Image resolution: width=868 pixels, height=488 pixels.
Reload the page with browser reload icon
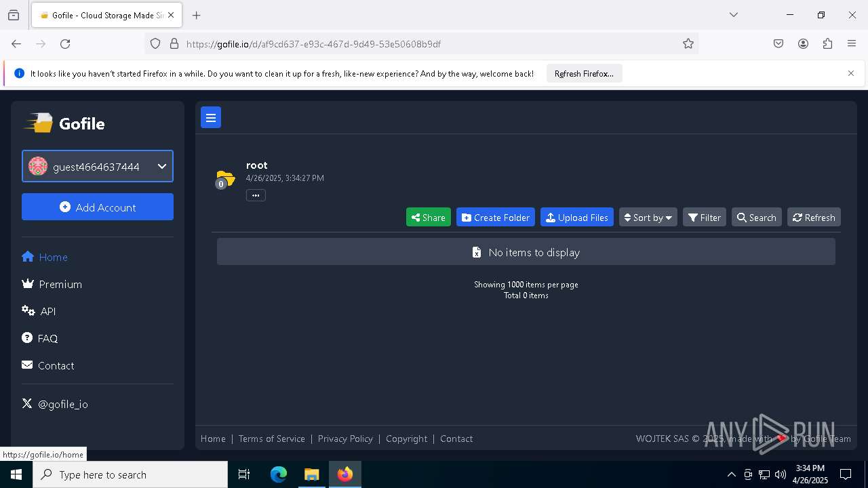65,44
